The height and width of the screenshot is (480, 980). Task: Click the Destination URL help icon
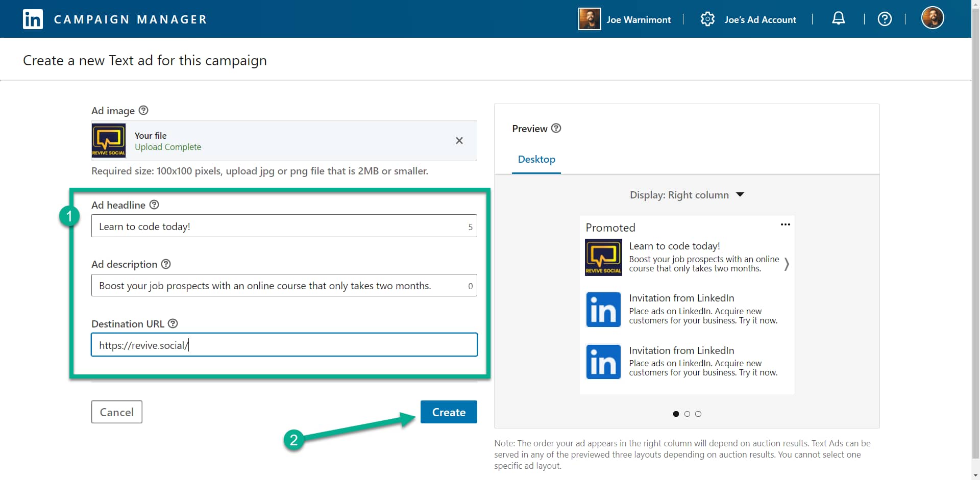coord(173,323)
